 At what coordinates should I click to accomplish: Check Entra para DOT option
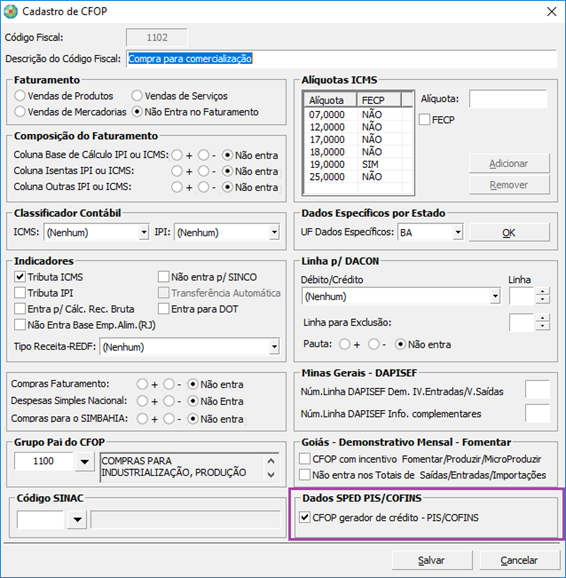pyautogui.click(x=163, y=309)
